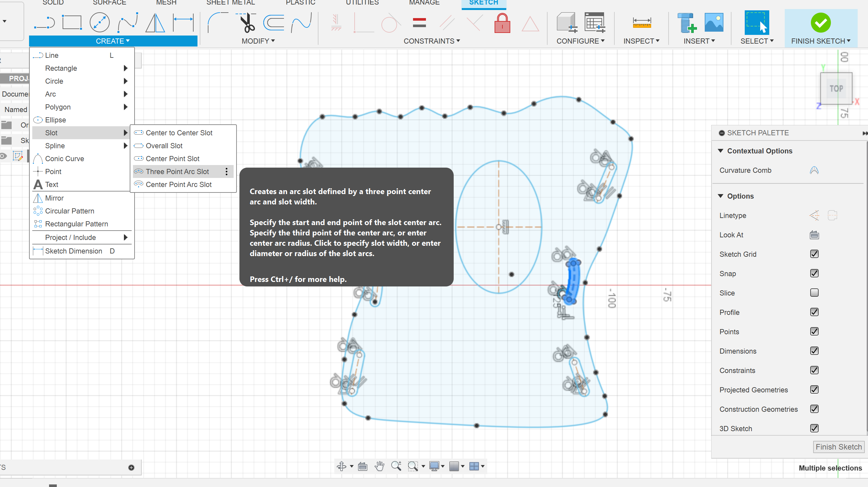The width and height of the screenshot is (868, 487).
Task: Select the Three Point Arc Slot tool
Action: pyautogui.click(x=178, y=171)
